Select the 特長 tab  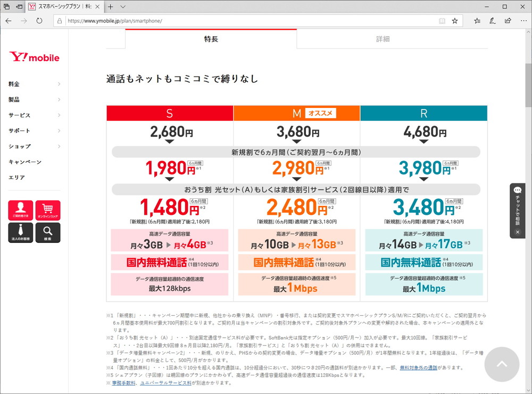(211, 39)
